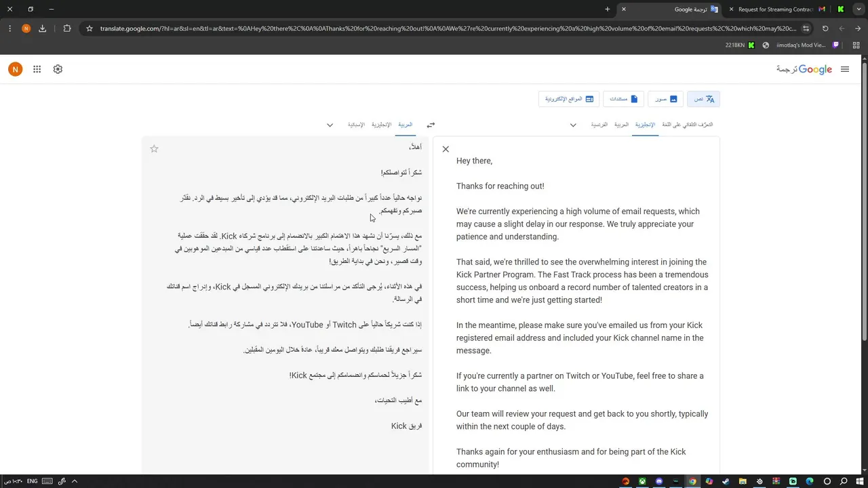Open Windows taskbar search
Screen dimensions: 868x488
coord(843,481)
